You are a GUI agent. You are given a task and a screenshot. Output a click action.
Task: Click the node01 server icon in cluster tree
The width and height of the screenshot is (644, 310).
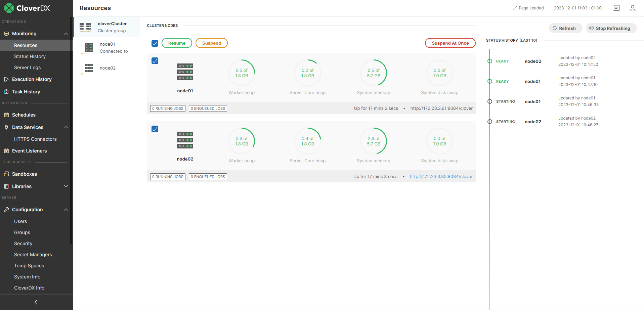click(x=89, y=48)
